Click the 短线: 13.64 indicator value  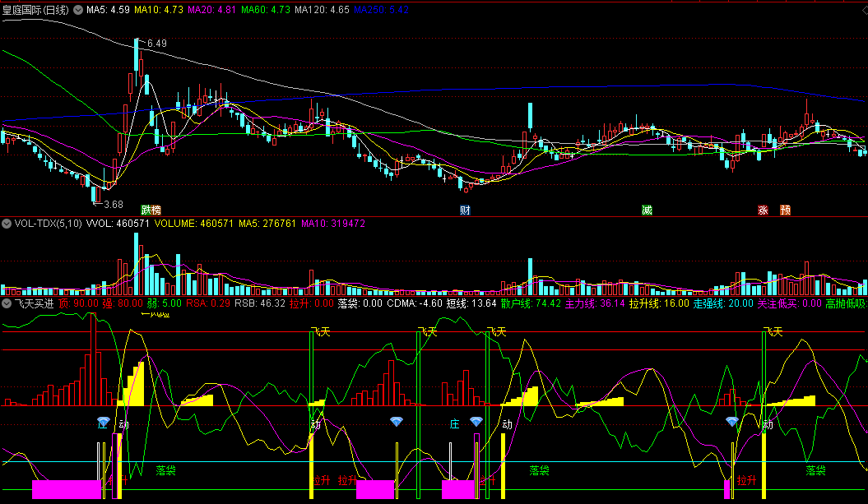pyautogui.click(x=471, y=303)
